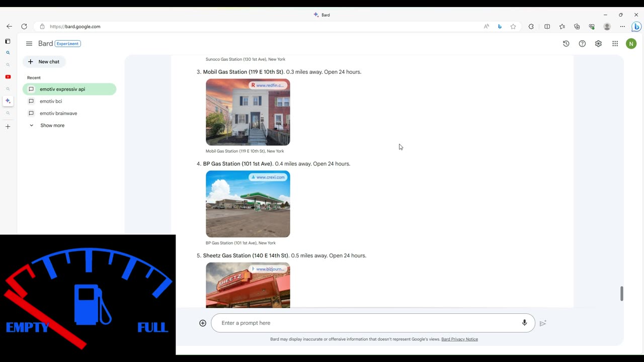Start a New chat
644x362 pixels.
pos(44,62)
